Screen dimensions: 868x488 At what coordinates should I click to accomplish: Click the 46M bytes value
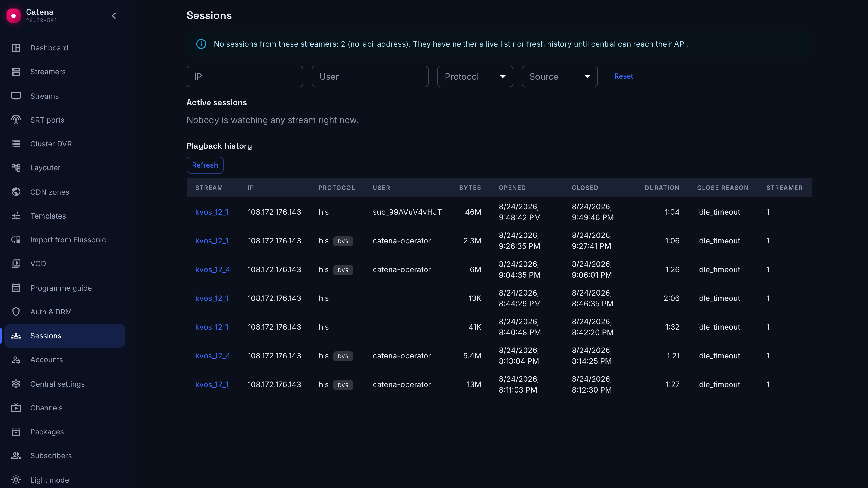473,212
